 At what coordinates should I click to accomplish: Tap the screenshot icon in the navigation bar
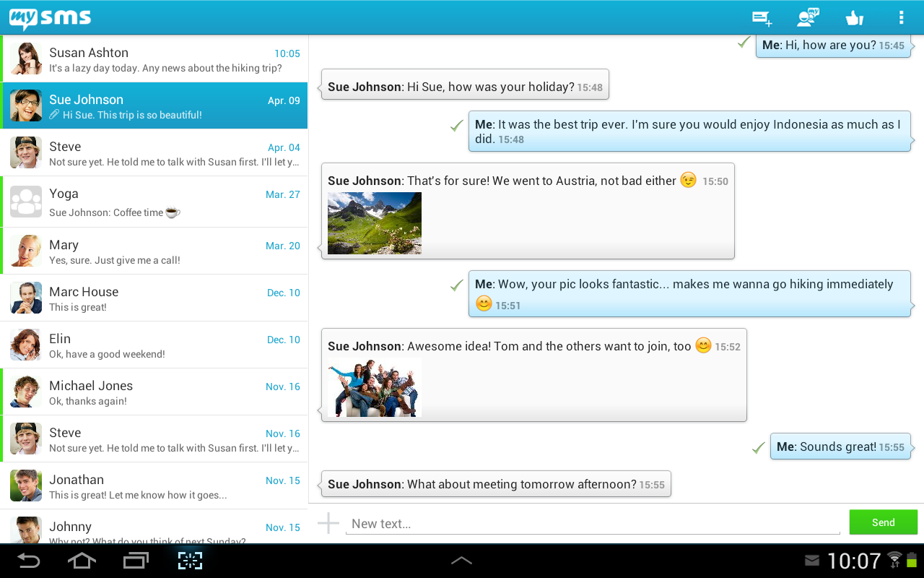(x=189, y=560)
